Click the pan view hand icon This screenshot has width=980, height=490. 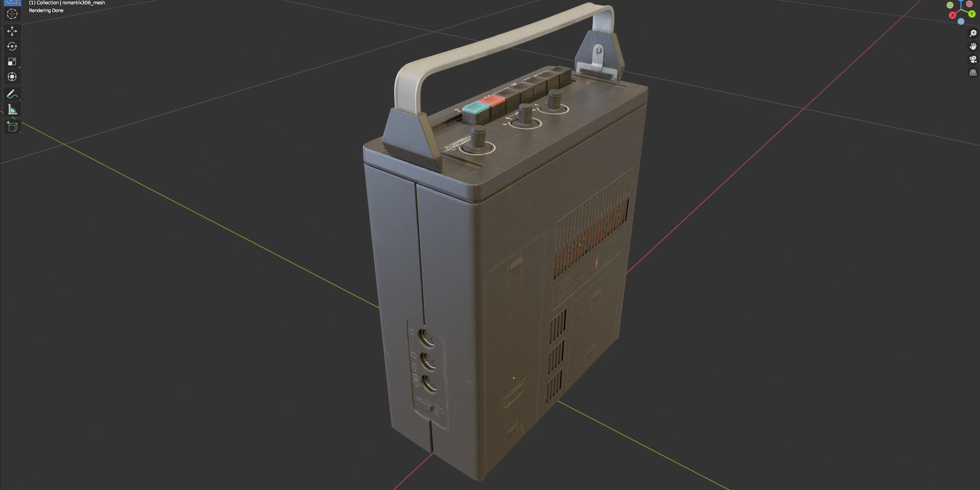973,46
